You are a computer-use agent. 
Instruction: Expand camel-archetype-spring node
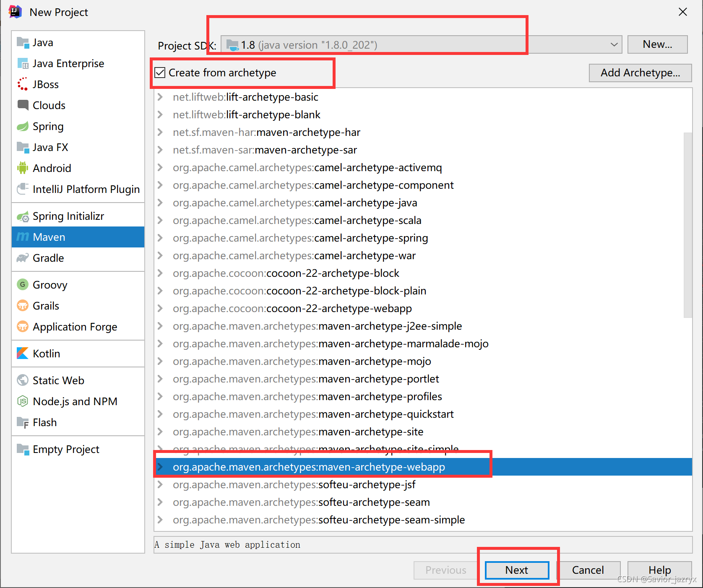click(160, 238)
